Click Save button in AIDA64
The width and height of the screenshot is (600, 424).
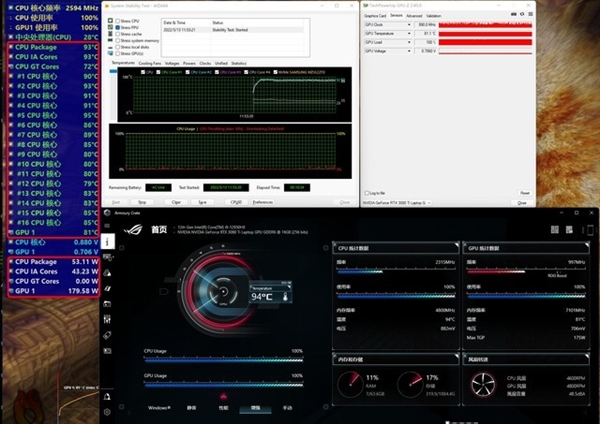click(x=202, y=202)
